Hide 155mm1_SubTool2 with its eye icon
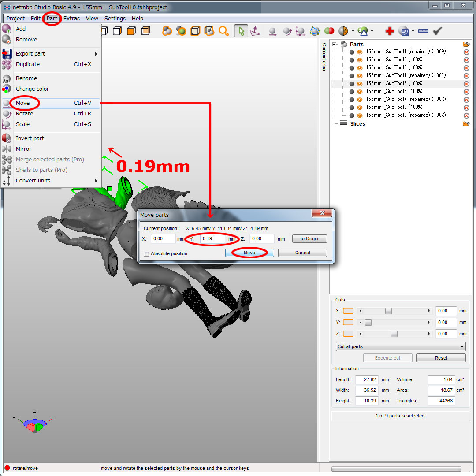The height and width of the screenshot is (476, 476). point(360,60)
